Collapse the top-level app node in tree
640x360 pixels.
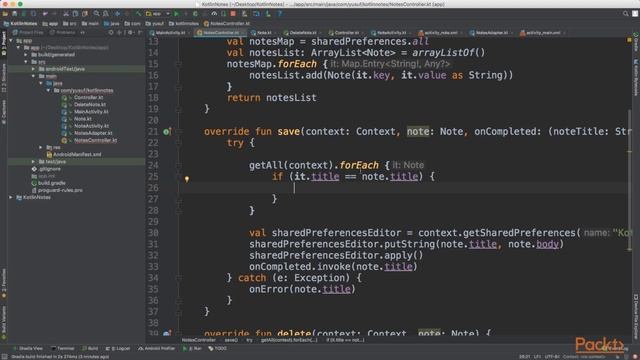point(11,40)
